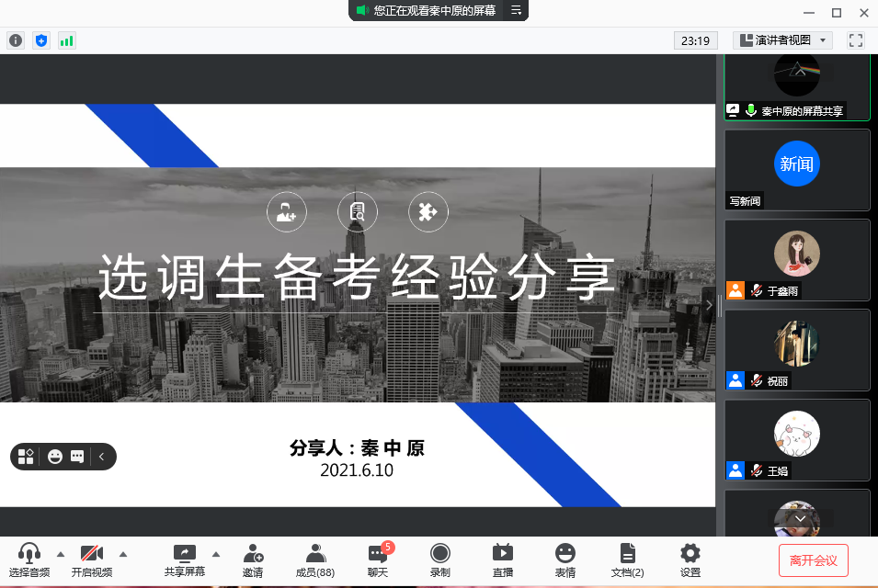Toggle 选择音频 headphone audio button
This screenshot has height=588, width=878.
(29, 560)
